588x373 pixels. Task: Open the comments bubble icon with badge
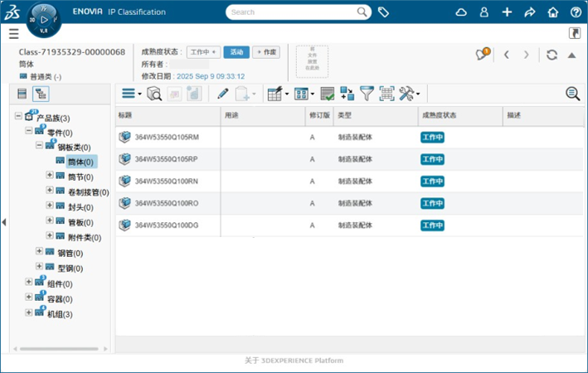point(482,55)
